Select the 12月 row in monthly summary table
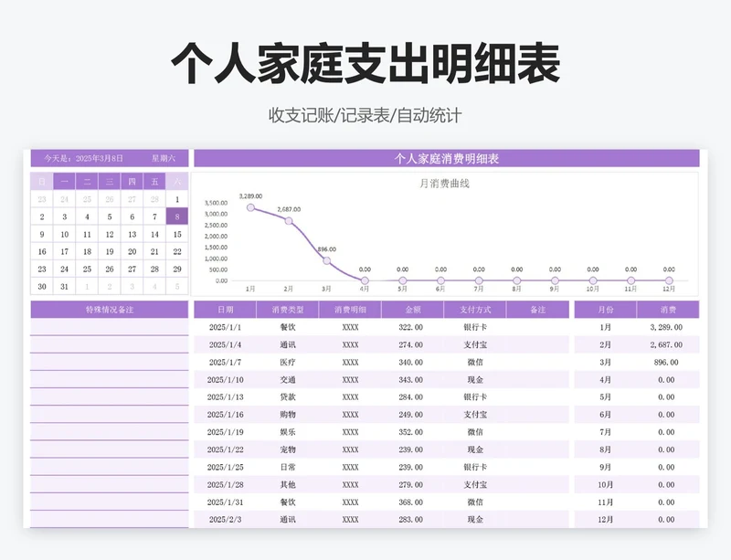This screenshot has width=731, height=560. pyautogui.click(x=637, y=520)
